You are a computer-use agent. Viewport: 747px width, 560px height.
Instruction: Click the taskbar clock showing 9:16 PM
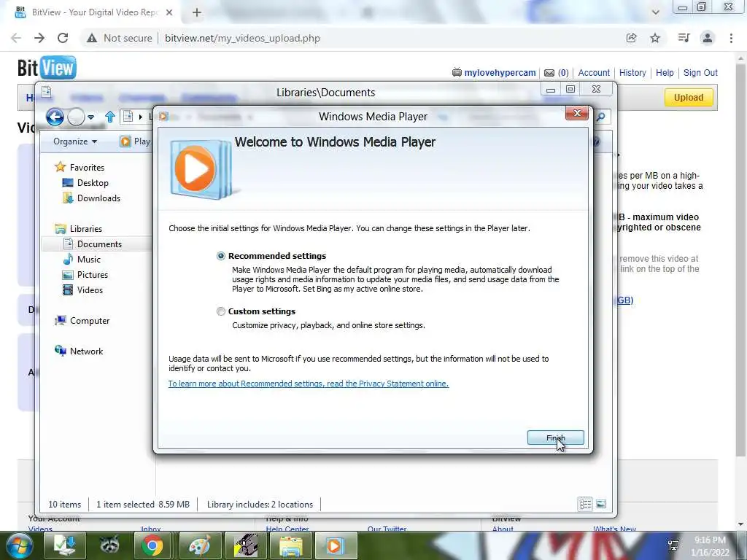[x=710, y=546]
